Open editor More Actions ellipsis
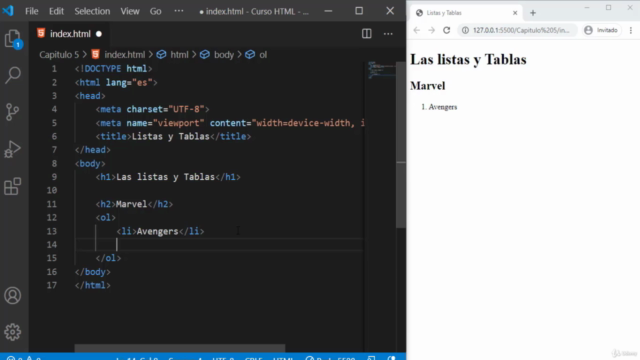640x360 pixels. 388,34
